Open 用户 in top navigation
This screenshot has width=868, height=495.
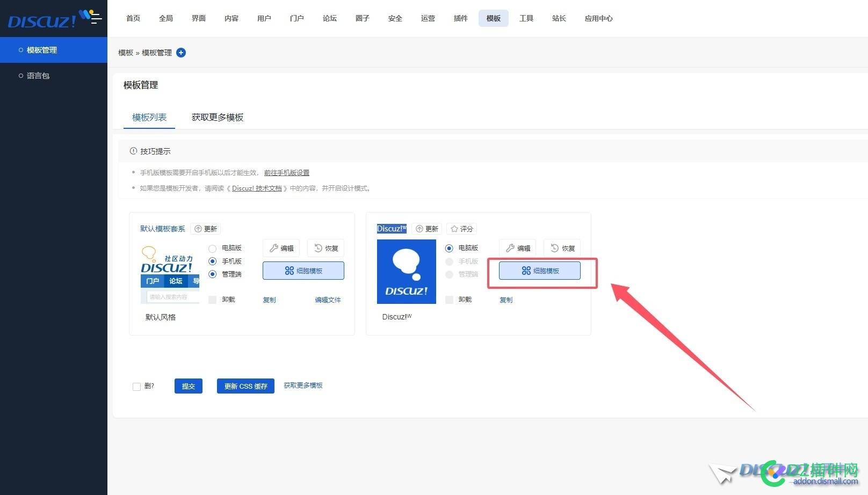click(264, 18)
